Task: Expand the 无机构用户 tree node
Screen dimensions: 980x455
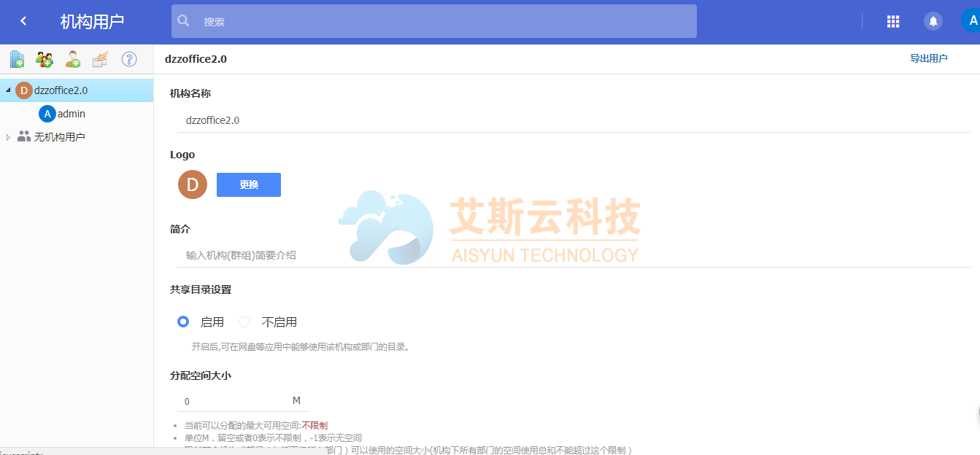Action: point(8,137)
